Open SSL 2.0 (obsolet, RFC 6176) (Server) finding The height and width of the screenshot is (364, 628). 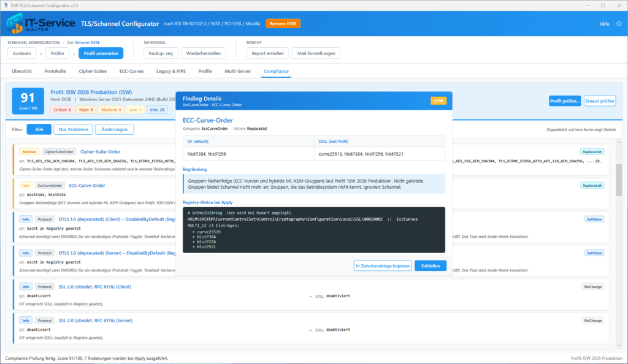[x=95, y=320]
